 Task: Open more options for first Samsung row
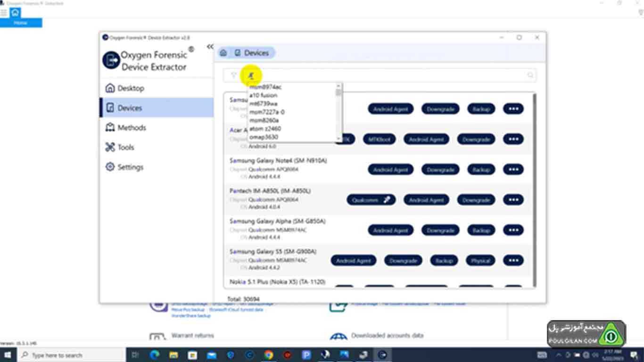coord(513,109)
